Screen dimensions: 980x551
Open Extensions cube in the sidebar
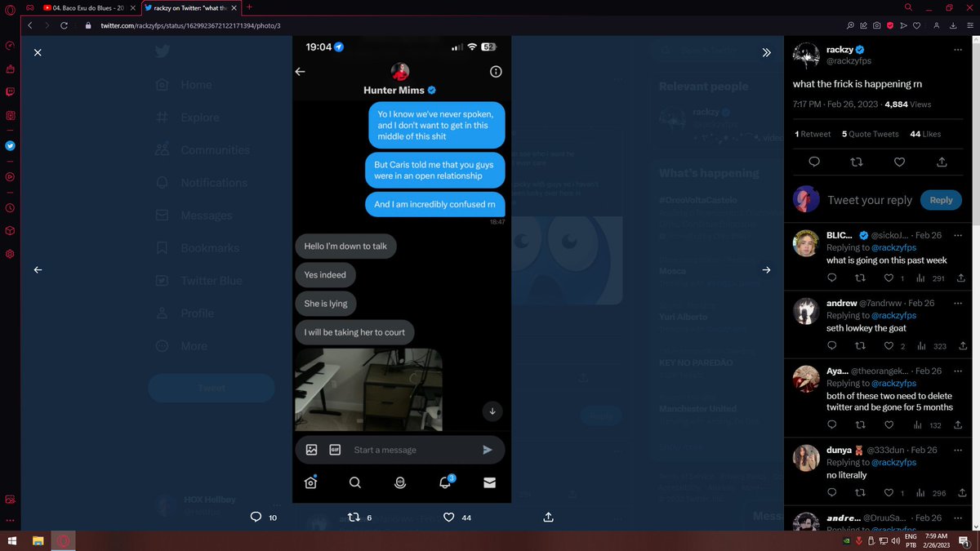pos(10,231)
